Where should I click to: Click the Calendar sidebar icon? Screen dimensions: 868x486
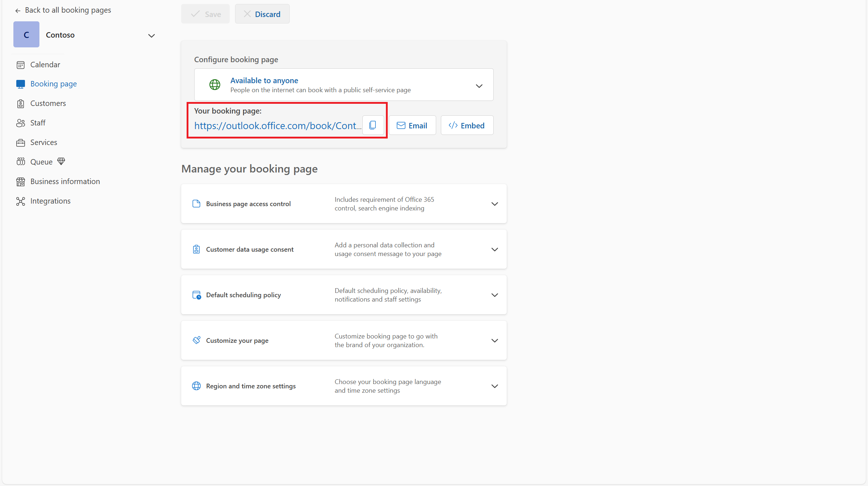tap(21, 64)
